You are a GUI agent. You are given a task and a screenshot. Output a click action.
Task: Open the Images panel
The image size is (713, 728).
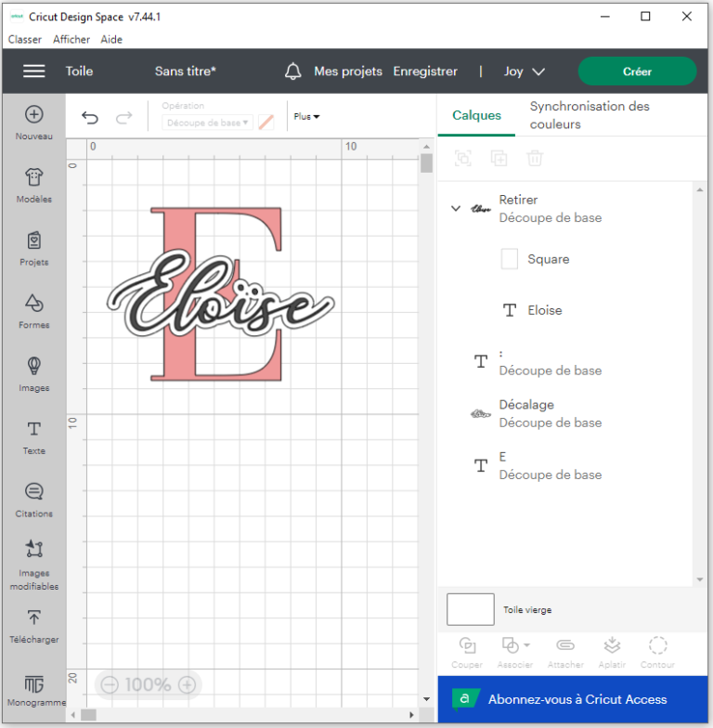33,374
